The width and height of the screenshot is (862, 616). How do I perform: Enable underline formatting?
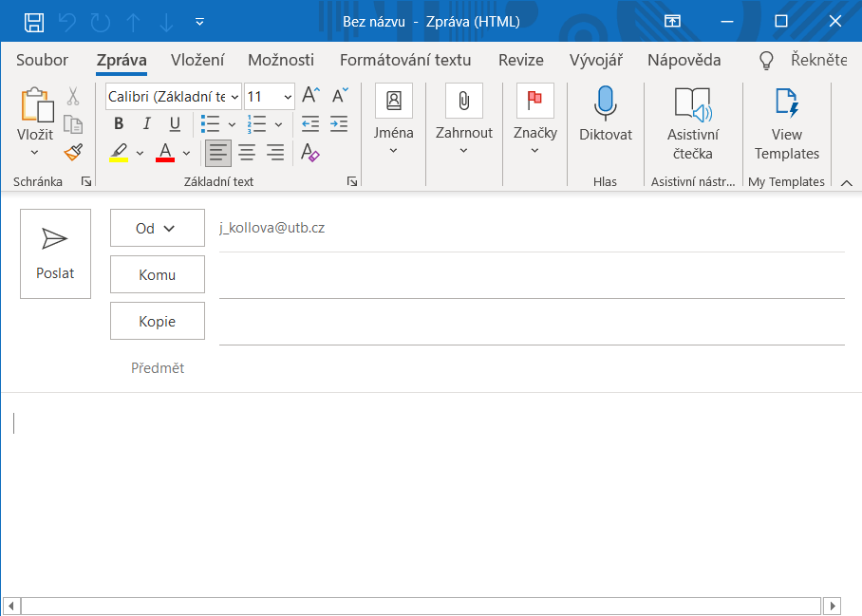pyautogui.click(x=173, y=123)
